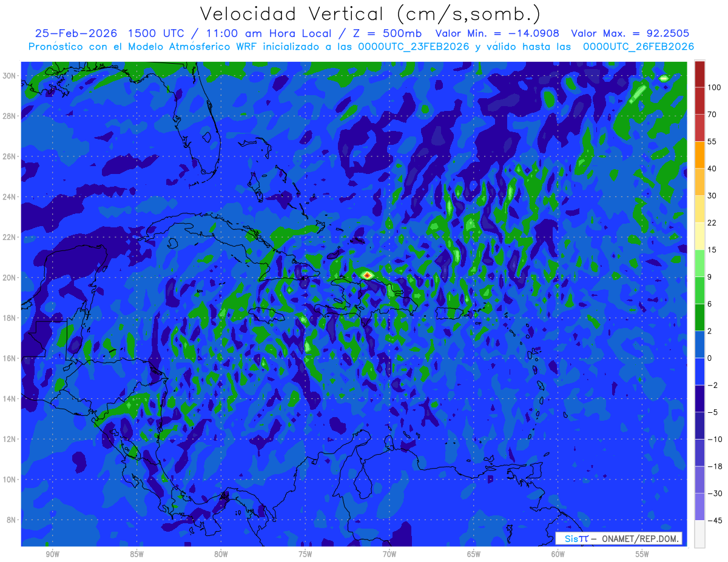The height and width of the screenshot is (562, 728).
Task: Click the "18N" latitude label
Action: (x=10, y=318)
